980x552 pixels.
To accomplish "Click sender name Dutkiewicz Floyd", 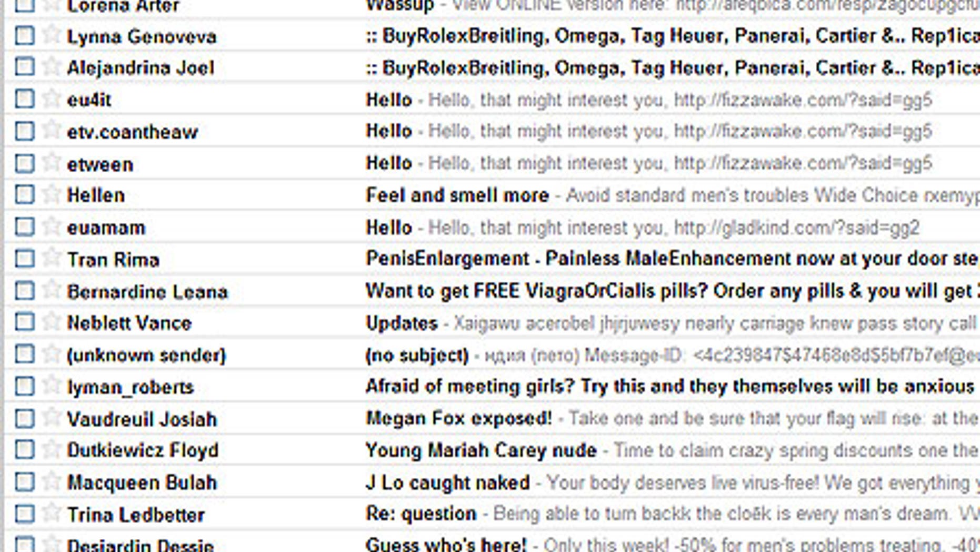I will (143, 450).
